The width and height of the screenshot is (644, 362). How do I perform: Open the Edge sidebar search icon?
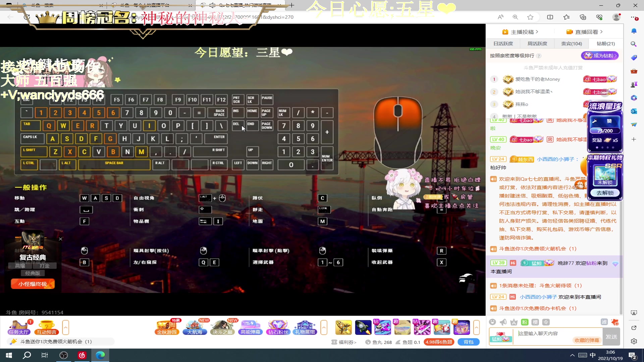[x=634, y=44]
